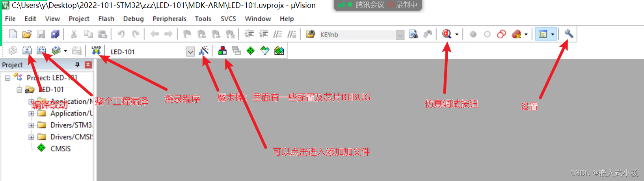Click the KEYnb search input field
The width and height of the screenshot is (644, 181).
point(357,35)
